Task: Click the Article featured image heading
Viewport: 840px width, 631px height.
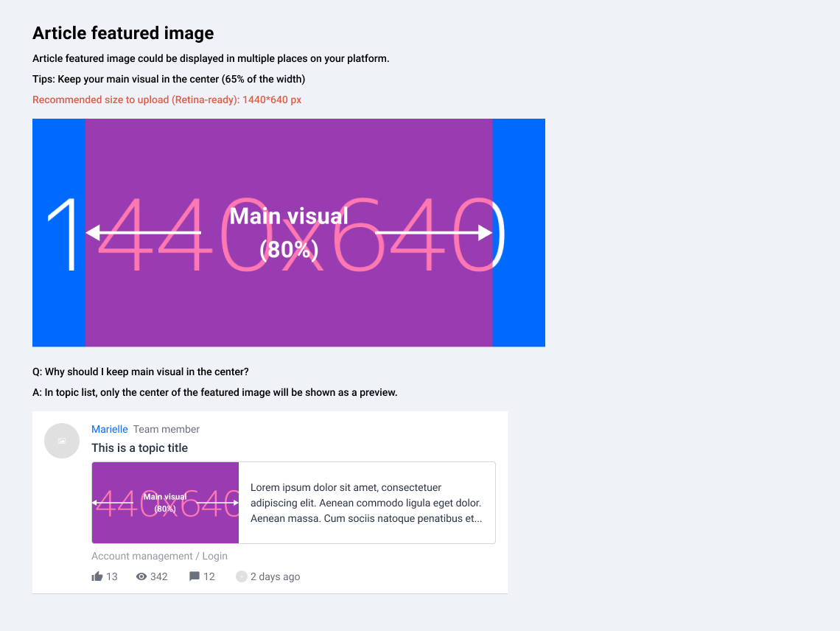Action: pos(123,32)
